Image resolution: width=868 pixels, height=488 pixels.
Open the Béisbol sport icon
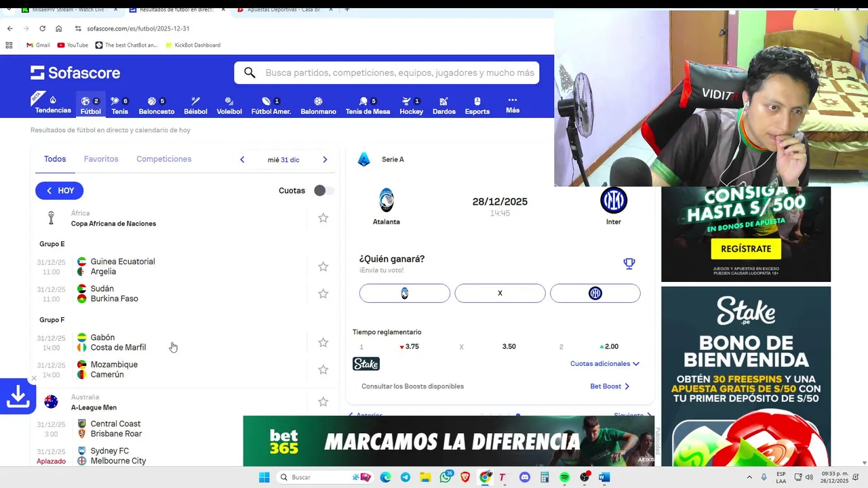point(195,104)
